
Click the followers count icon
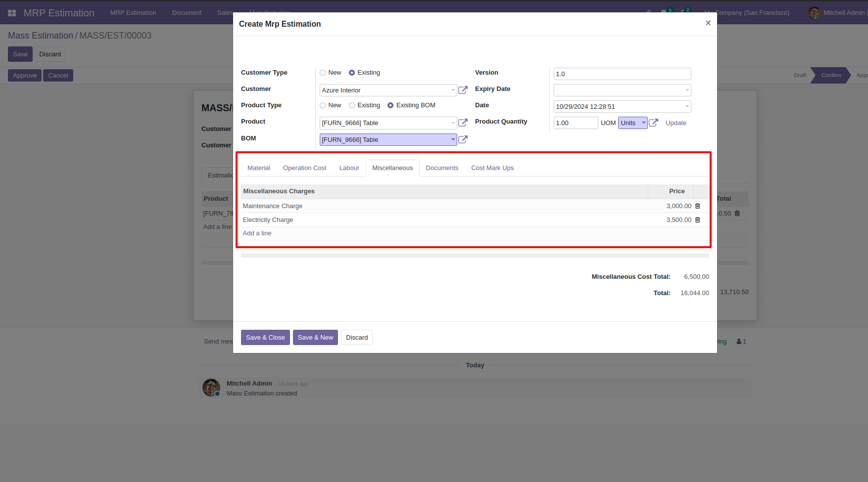pyautogui.click(x=741, y=342)
